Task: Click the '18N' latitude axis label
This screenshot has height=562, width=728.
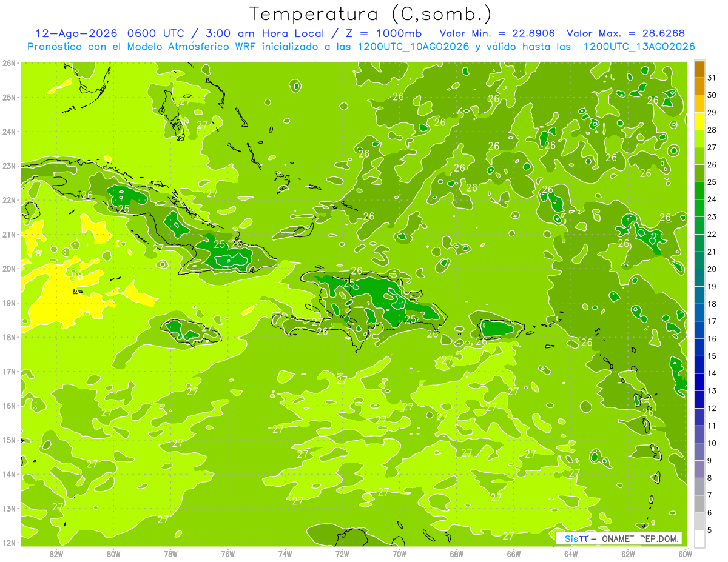Action: pos(8,337)
